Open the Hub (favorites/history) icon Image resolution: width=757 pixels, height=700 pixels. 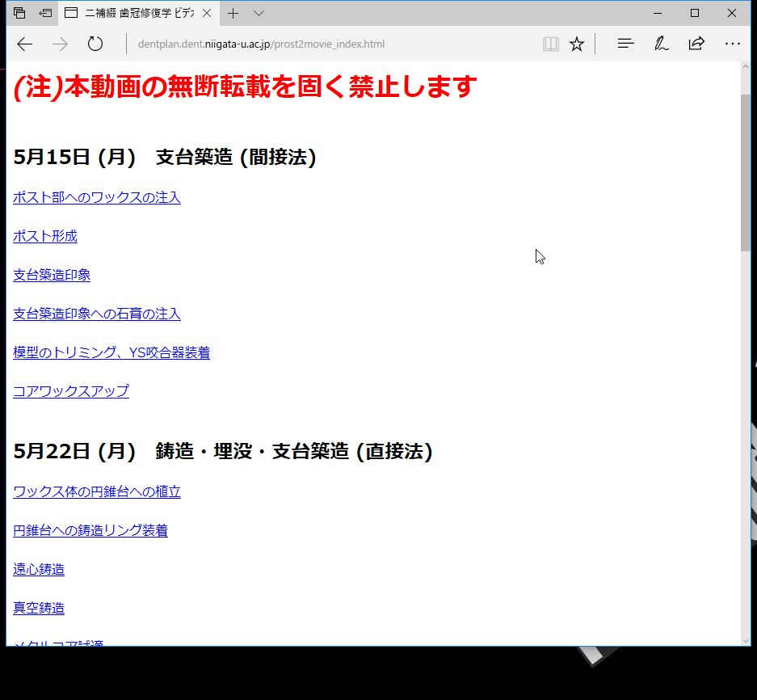click(x=625, y=44)
